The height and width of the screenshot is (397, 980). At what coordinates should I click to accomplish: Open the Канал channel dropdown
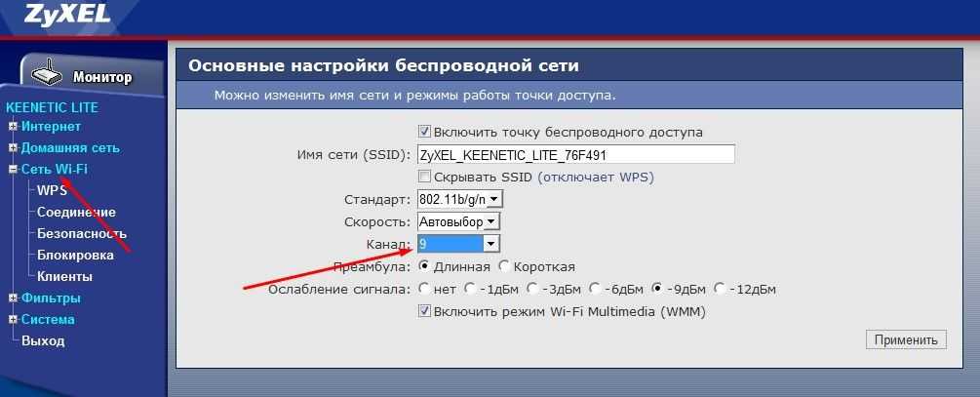click(x=458, y=244)
